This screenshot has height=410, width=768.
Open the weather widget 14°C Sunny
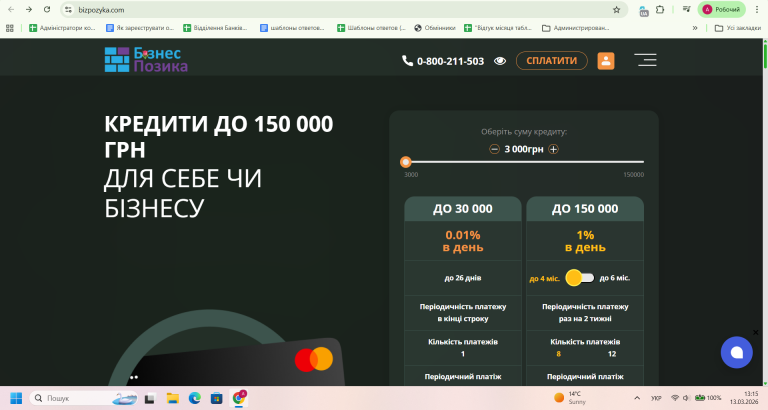coord(571,398)
